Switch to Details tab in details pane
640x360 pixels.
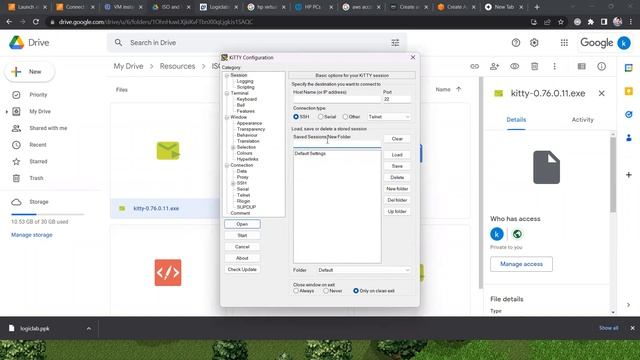tap(516, 120)
